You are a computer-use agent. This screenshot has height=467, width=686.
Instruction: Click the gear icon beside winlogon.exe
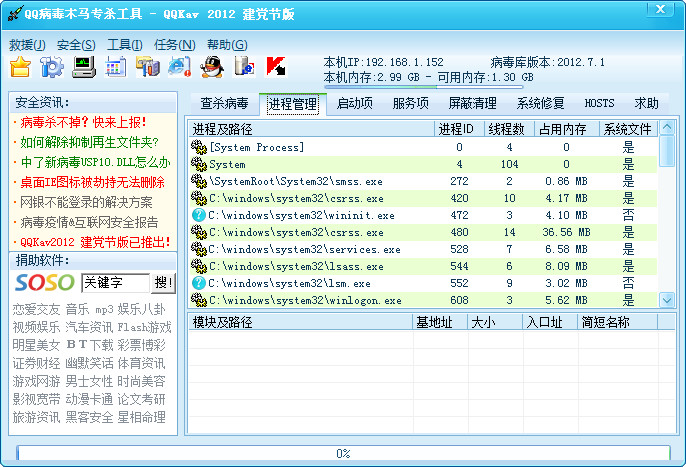(x=199, y=300)
